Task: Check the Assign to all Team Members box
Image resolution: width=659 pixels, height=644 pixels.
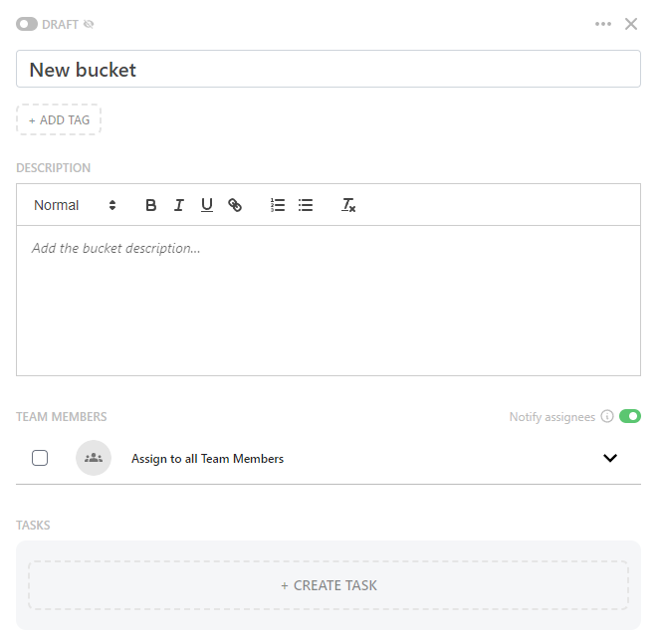Action: click(40, 458)
